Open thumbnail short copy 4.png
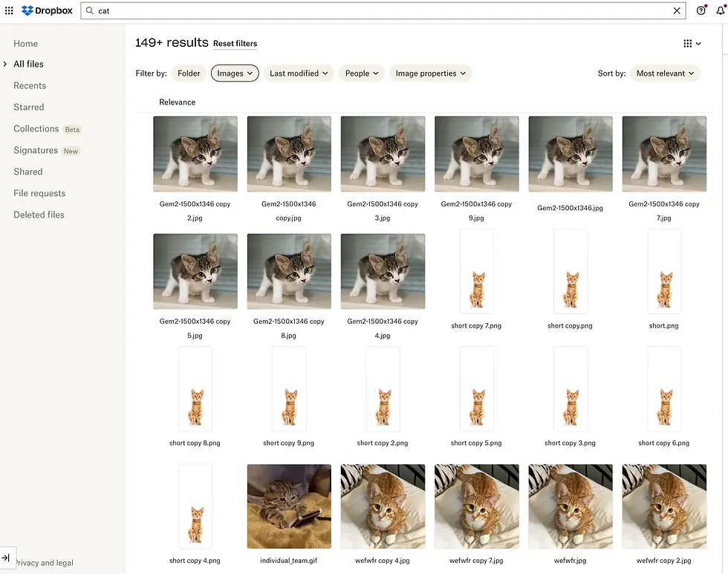This screenshot has width=728, height=574. pyautogui.click(x=195, y=506)
